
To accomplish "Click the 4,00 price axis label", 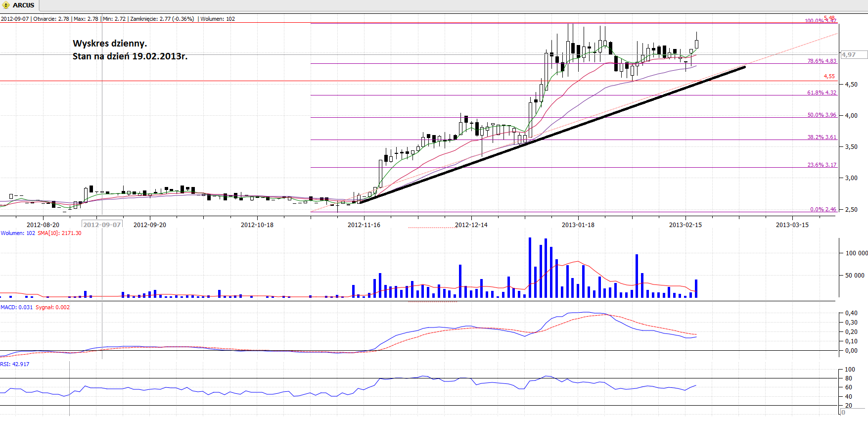I will [851, 115].
